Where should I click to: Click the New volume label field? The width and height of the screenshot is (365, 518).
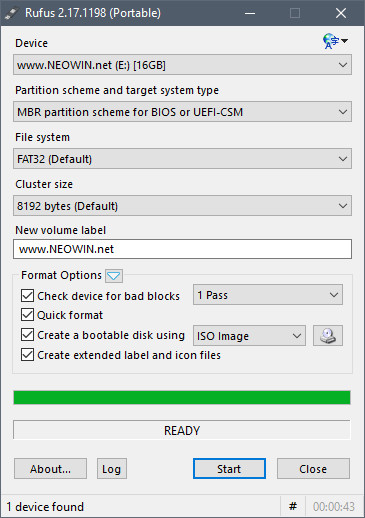click(x=182, y=249)
